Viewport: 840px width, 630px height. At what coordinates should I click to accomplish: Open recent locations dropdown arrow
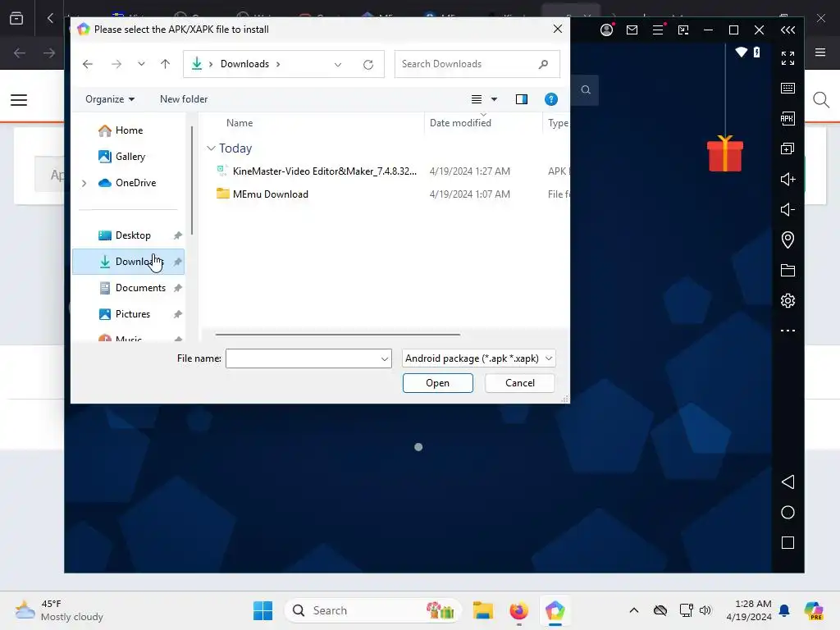(141, 64)
